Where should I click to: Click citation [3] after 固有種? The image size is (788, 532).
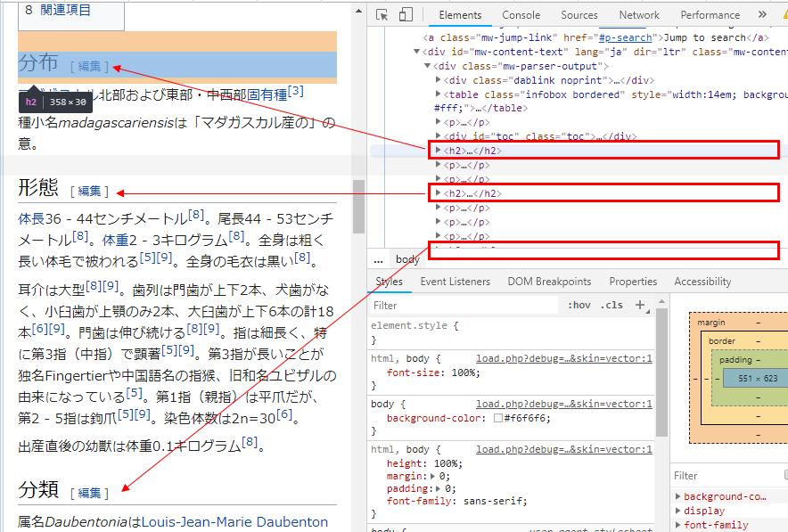(296, 91)
